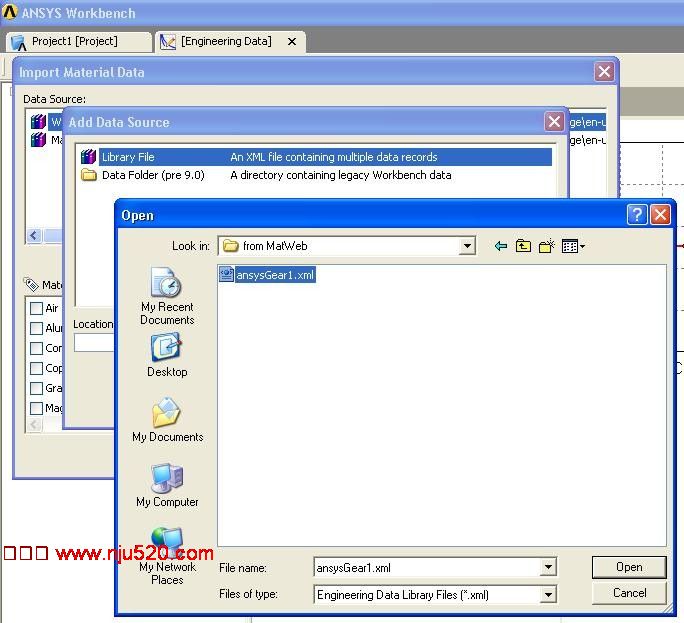Image resolution: width=684 pixels, height=623 pixels.
Task: Close the Engineering Data tab with X
Action: 292,41
